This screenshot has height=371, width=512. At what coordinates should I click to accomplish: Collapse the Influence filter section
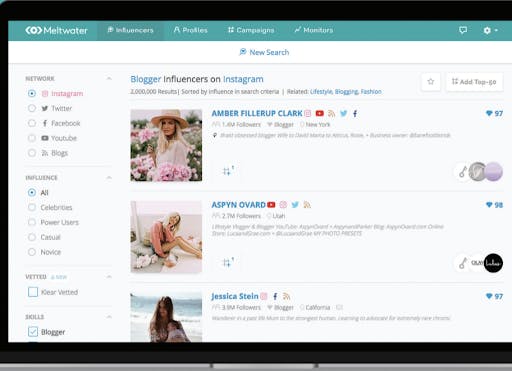(109, 178)
